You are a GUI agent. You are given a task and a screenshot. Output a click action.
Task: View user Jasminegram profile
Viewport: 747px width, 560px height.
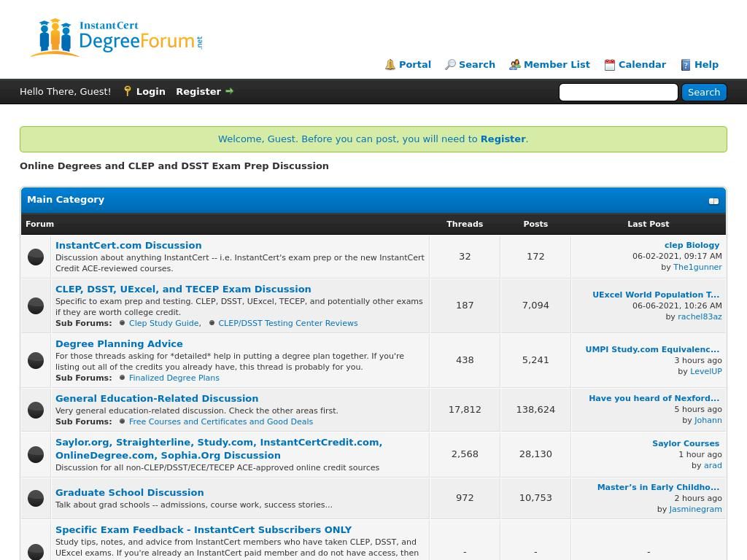click(x=695, y=509)
